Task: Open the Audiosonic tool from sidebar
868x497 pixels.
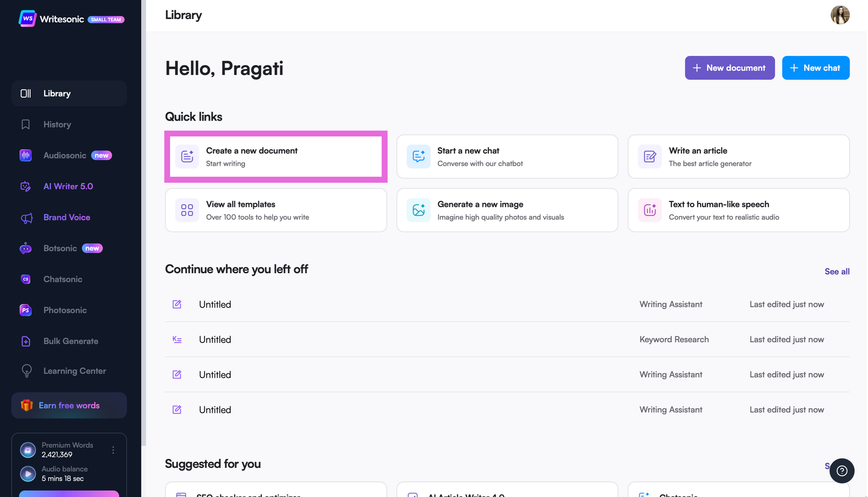Action: click(x=65, y=155)
